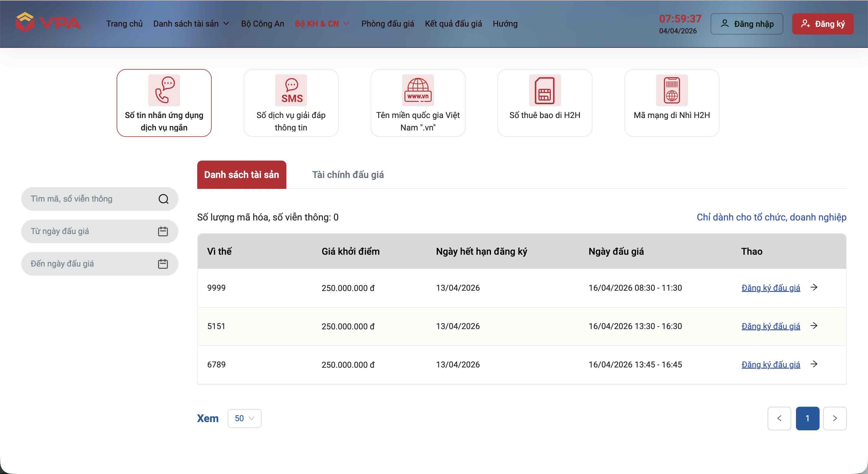Viewport: 868px width, 474px height.
Task: Click the SIM card icon for "Số thuê bao di H2H"
Action: click(544, 90)
